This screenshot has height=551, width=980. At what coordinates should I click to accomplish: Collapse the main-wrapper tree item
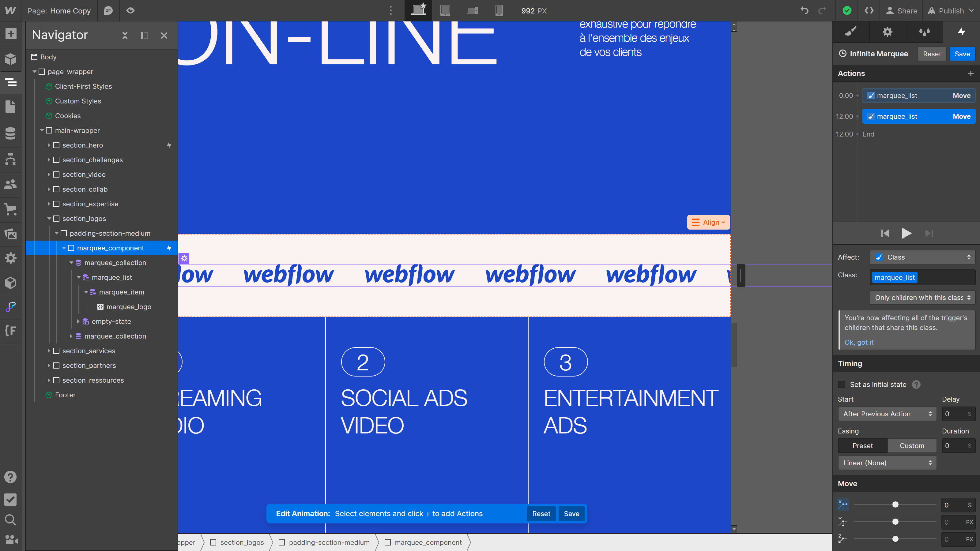[42, 130]
